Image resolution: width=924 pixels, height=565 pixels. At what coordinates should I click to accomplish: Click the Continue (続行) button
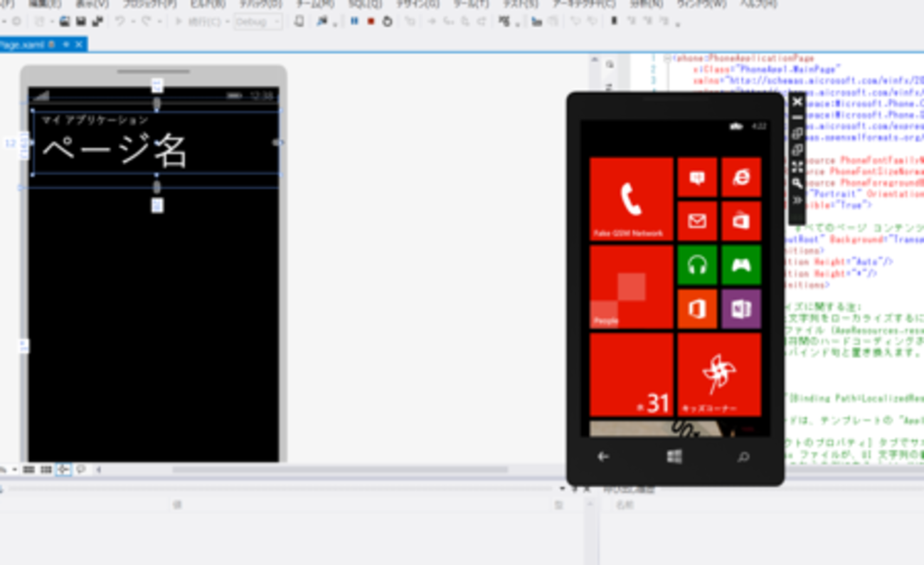pos(198,22)
